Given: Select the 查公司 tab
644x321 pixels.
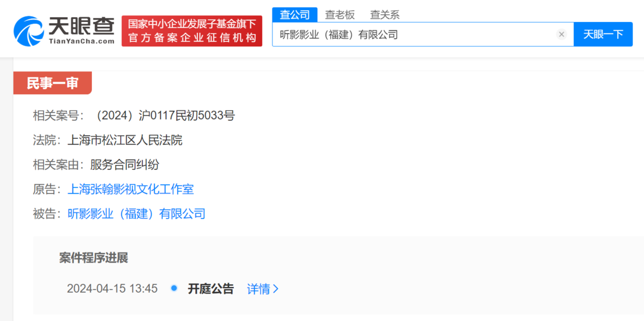Looking at the screenshot, I should (x=295, y=15).
